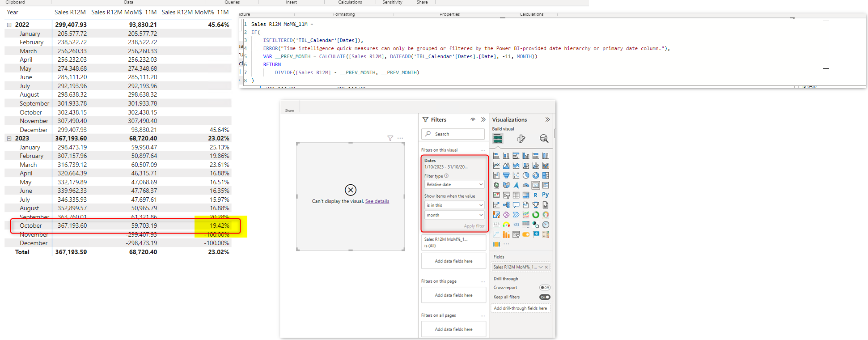Select the goals trophy visual icon
The width and height of the screenshot is (868, 340).
pyautogui.click(x=536, y=205)
